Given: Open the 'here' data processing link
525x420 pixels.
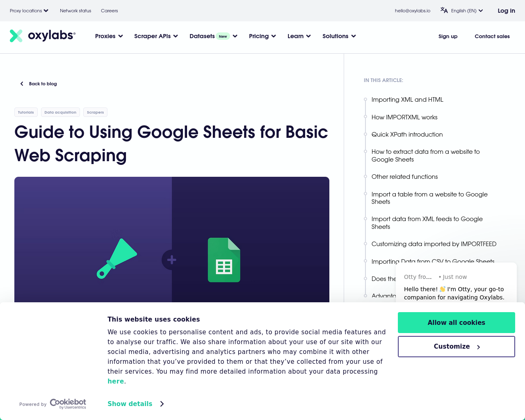Looking at the screenshot, I should point(116,381).
